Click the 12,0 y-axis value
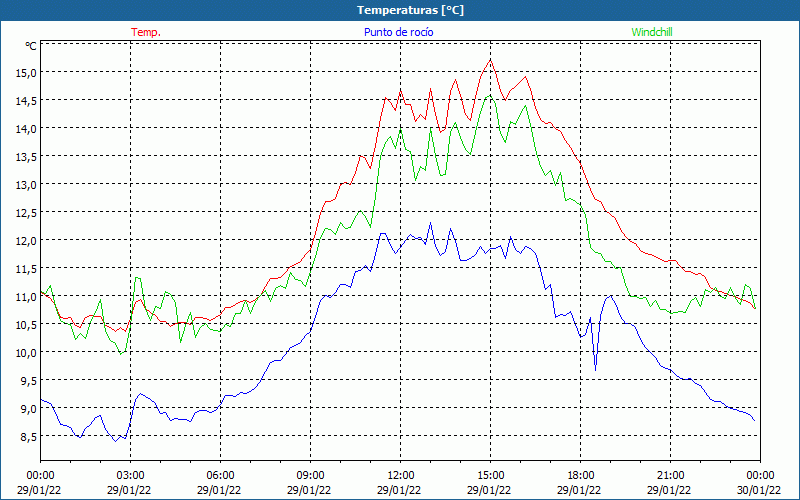Image resolution: width=800 pixels, height=500 pixels. point(27,241)
